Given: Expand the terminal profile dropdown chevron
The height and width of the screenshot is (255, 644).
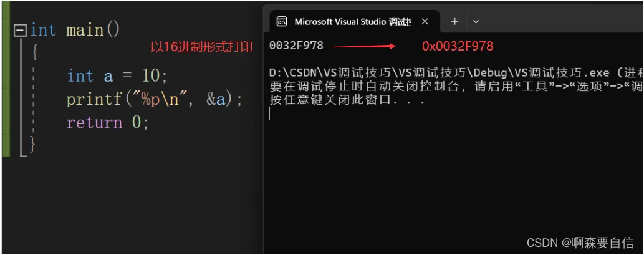Looking at the screenshot, I should tap(476, 22).
